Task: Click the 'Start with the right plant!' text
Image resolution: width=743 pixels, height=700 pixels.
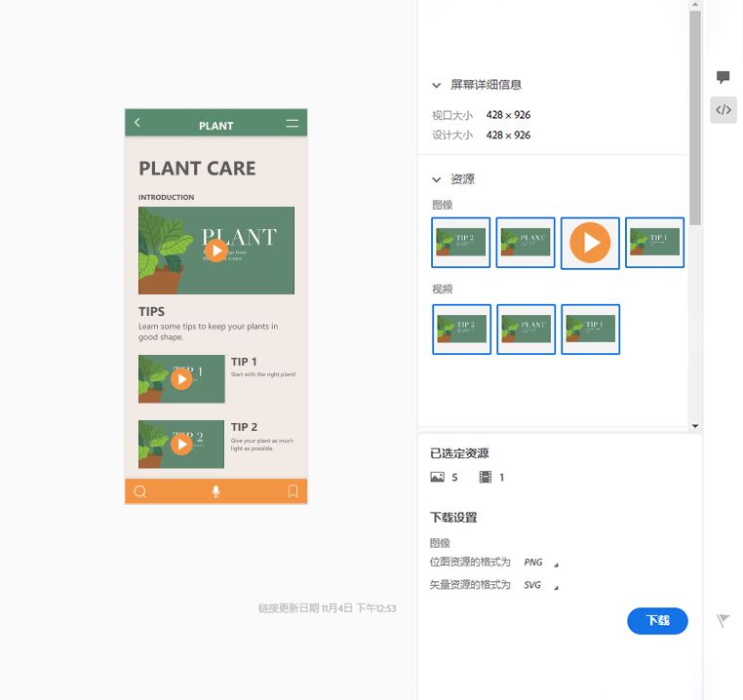Action: (263, 374)
